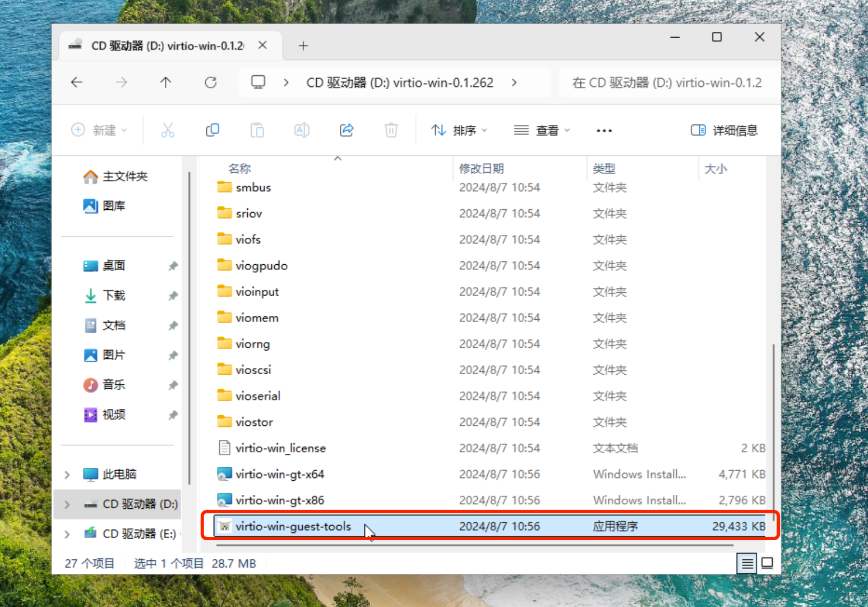Click the Copy icon in toolbar
The image size is (868, 607).
pyautogui.click(x=213, y=130)
